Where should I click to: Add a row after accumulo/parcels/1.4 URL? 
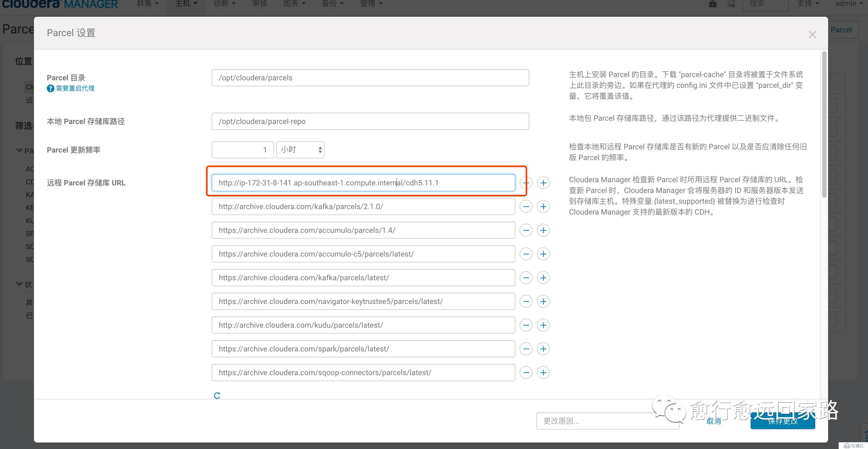point(543,230)
